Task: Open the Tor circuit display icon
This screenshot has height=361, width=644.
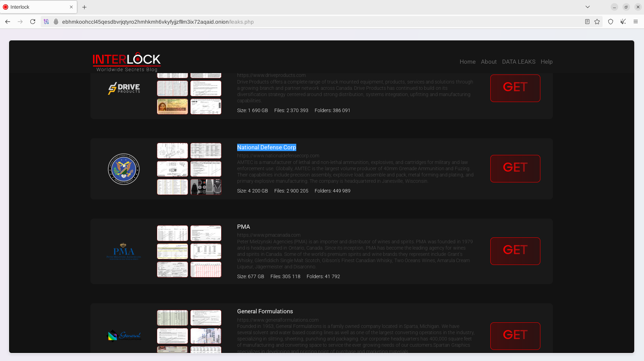Action: click(x=46, y=22)
